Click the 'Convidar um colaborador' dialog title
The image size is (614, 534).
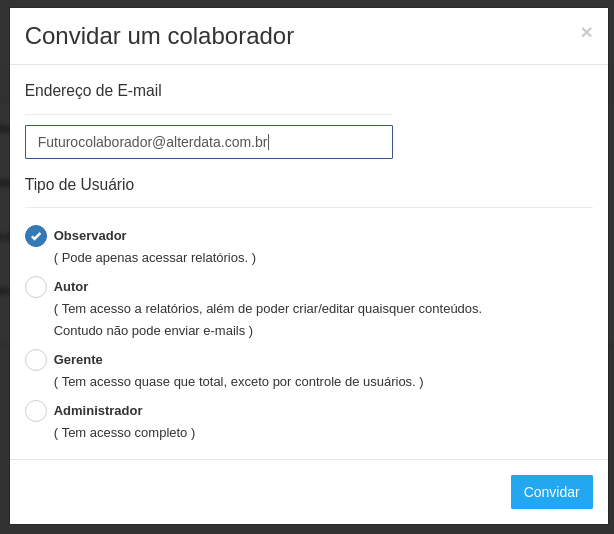(x=159, y=36)
